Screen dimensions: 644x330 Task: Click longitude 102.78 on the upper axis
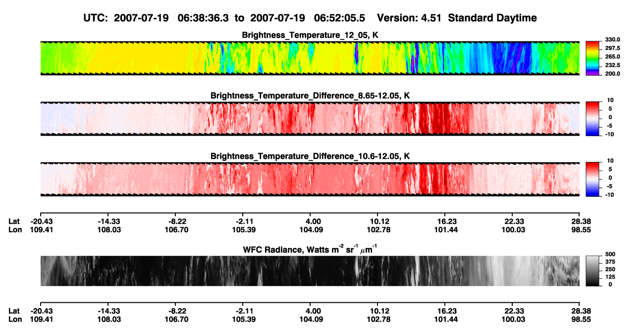(x=377, y=230)
